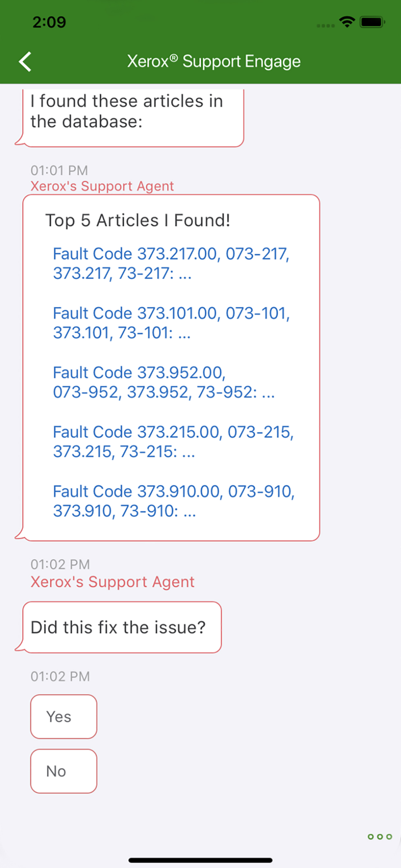Image resolution: width=401 pixels, height=868 pixels.
Task: Open the three-dot menu at bottom right
Action: click(380, 836)
